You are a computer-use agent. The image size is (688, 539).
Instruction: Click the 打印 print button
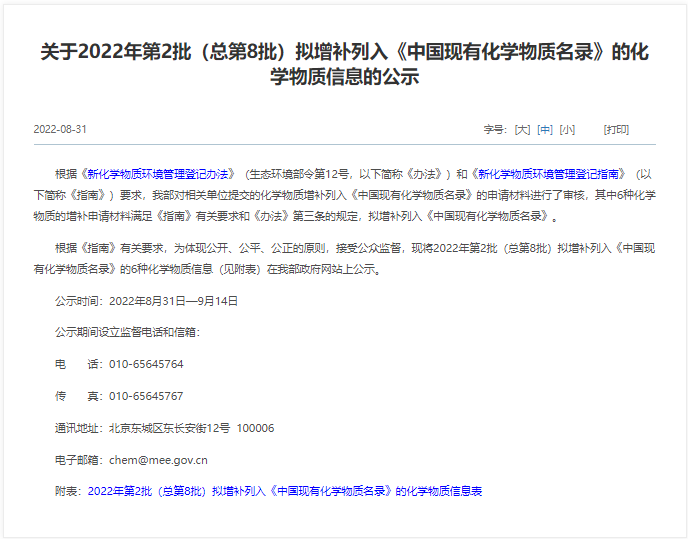(x=616, y=130)
